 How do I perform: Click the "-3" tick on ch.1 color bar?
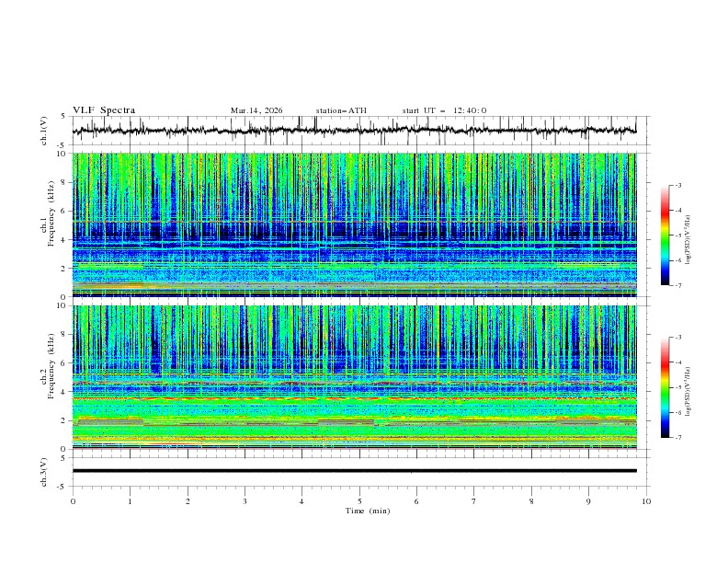point(678,185)
